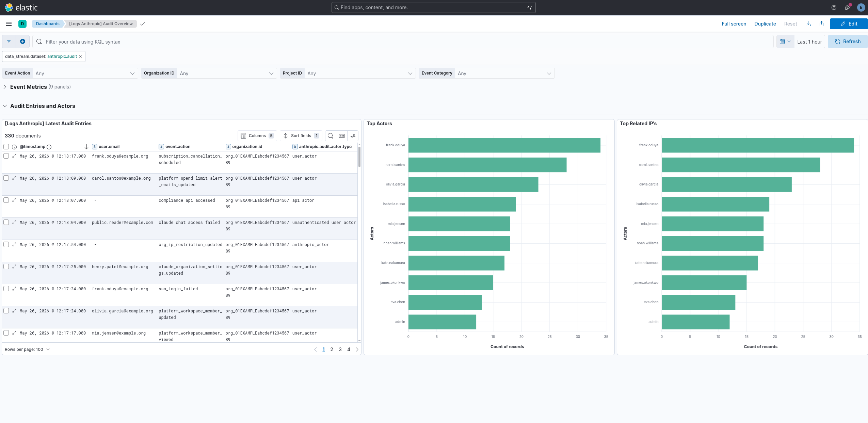Toggle the main navigation hamburger menu

9,24
